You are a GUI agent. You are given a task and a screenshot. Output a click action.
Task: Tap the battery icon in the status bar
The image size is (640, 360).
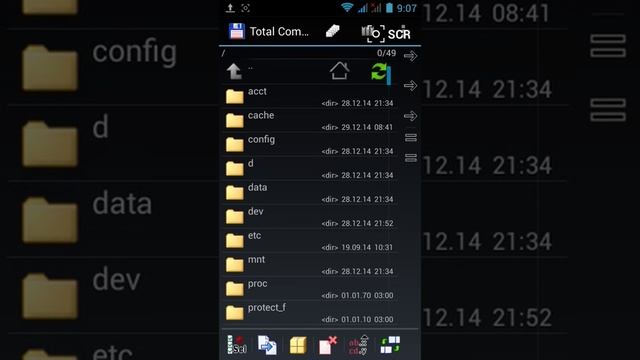tap(389, 8)
